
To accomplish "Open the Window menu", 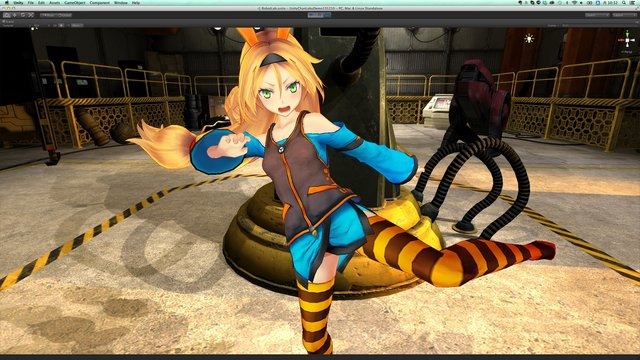I will (120, 2).
